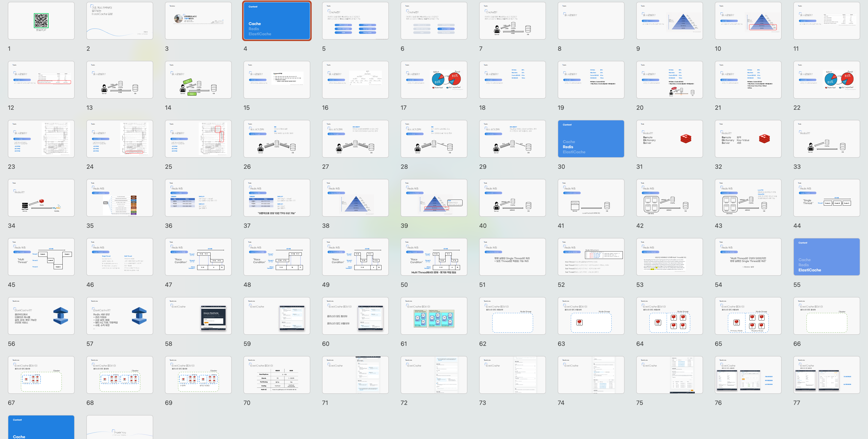Choose slide 61 replication groups diagram
Image resolution: width=868 pixels, height=439 pixels.
tap(434, 316)
